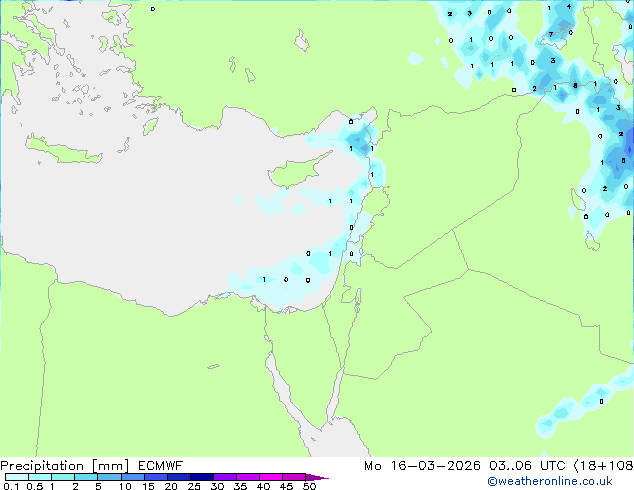Click the legend label '0.1'
The height and width of the screenshot is (490, 634).
(11, 486)
